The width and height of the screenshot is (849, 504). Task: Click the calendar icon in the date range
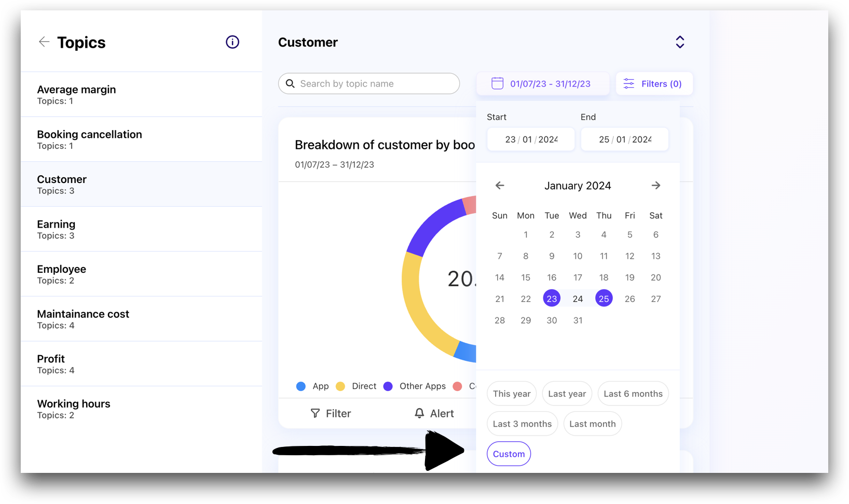pos(498,83)
